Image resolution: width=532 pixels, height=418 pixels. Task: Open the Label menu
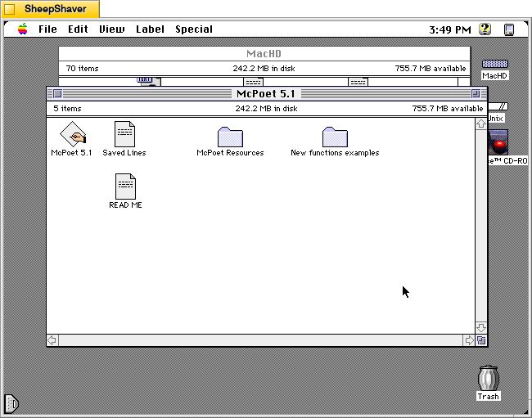coord(150,29)
